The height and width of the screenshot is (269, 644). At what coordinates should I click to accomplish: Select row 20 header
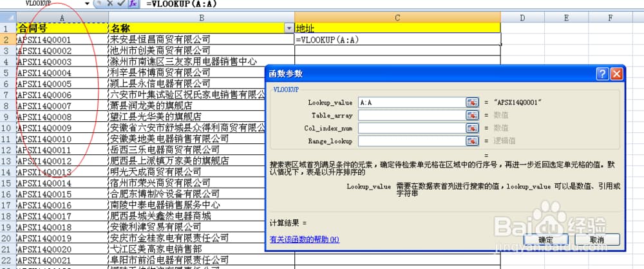coord(8,238)
